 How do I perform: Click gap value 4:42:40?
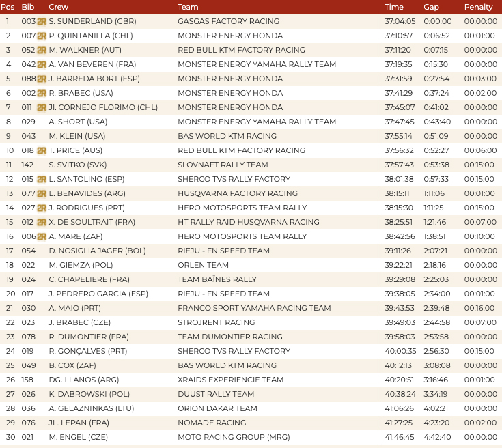pyautogui.click(x=437, y=438)
